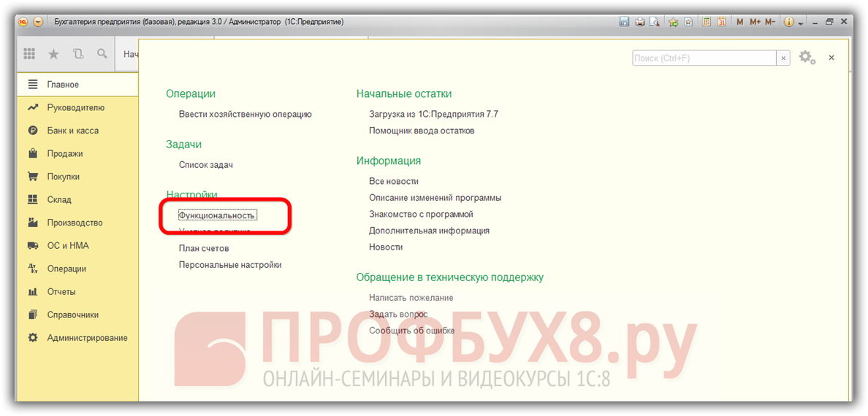Open Знакомство с программой
This screenshot has width=868, height=416.
[x=422, y=214]
